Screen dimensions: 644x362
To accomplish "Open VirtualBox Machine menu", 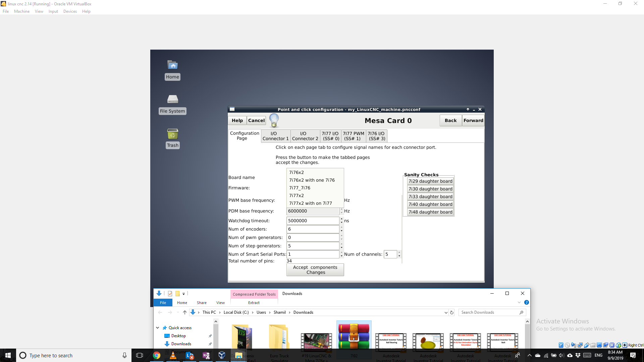I will pyautogui.click(x=22, y=11).
